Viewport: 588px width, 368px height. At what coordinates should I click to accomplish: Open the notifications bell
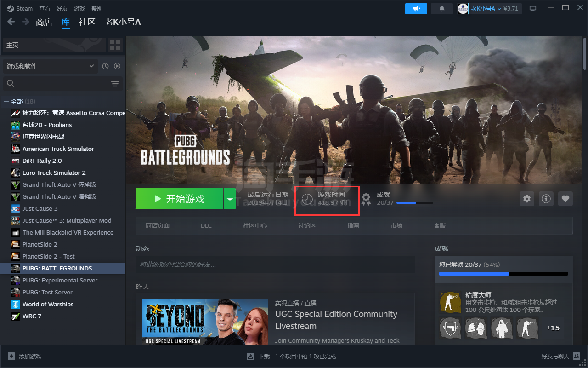[x=442, y=8]
